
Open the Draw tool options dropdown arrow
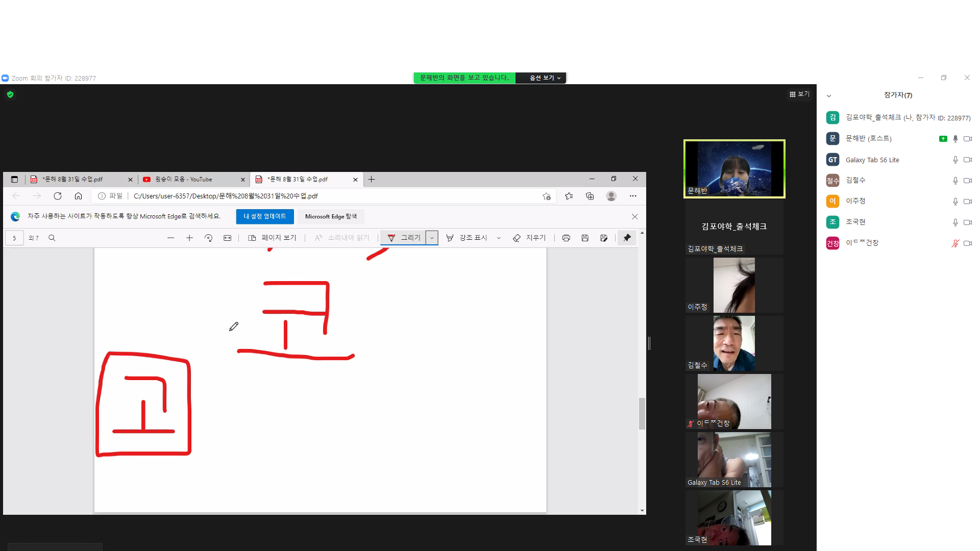point(432,238)
